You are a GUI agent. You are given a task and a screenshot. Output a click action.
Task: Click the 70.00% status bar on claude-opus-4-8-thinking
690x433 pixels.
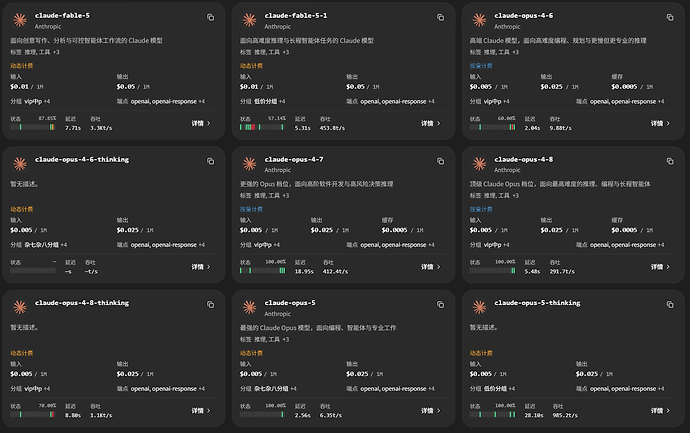[33, 415]
